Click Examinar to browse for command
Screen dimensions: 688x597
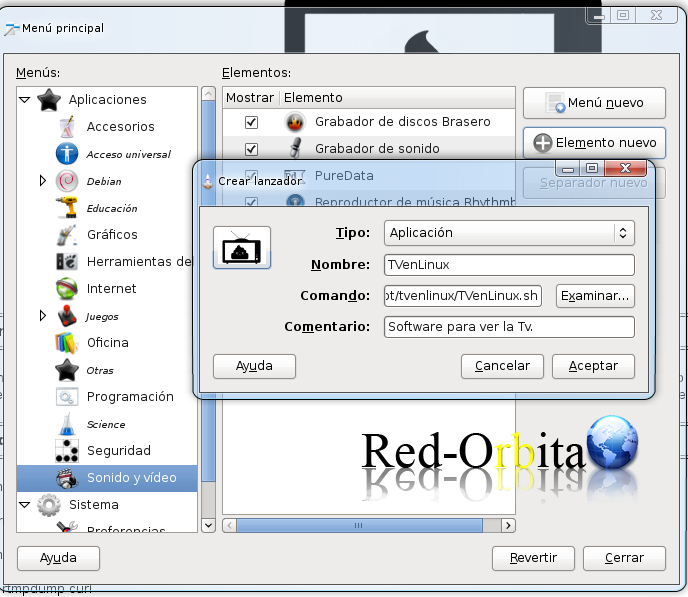click(595, 296)
